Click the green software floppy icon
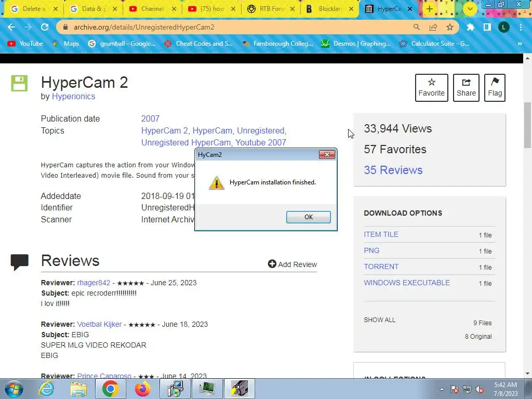 (x=19, y=84)
